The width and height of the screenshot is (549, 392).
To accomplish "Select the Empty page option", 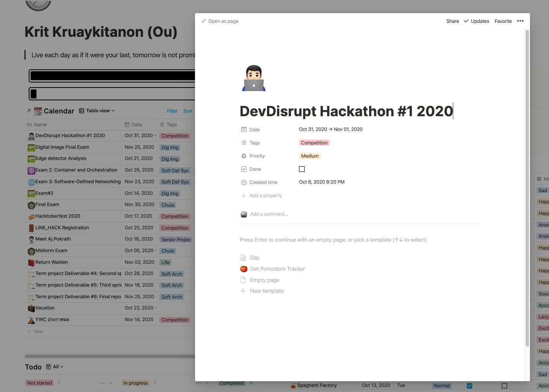I will tap(265, 280).
